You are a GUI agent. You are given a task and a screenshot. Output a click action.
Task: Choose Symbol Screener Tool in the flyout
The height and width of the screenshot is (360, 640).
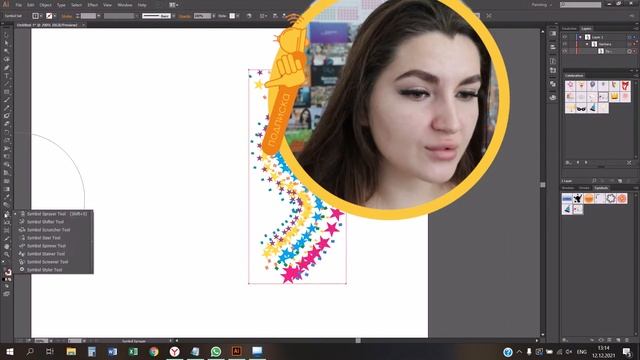click(x=53, y=262)
